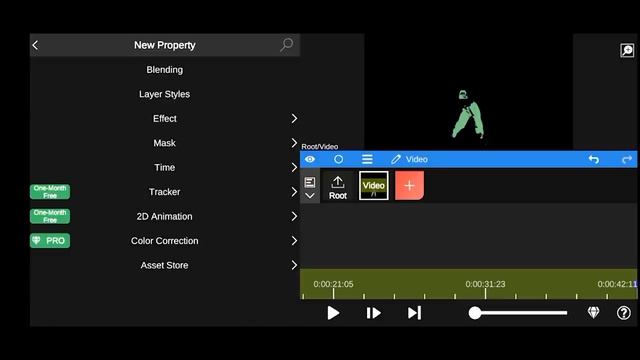Screen dimensions: 640x360
Task: Open the help question mark
Action: 624,313
